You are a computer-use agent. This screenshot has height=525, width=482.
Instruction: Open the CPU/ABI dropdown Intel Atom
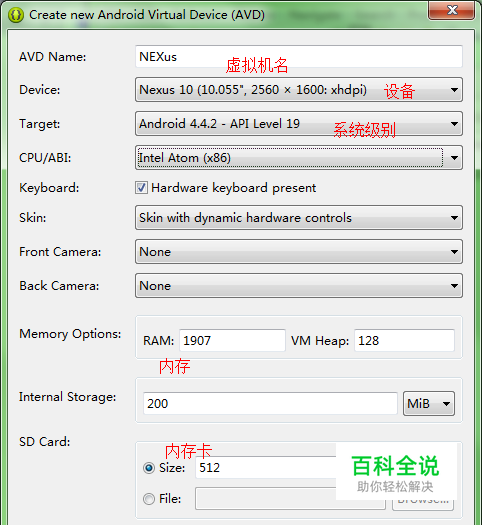tap(299, 158)
